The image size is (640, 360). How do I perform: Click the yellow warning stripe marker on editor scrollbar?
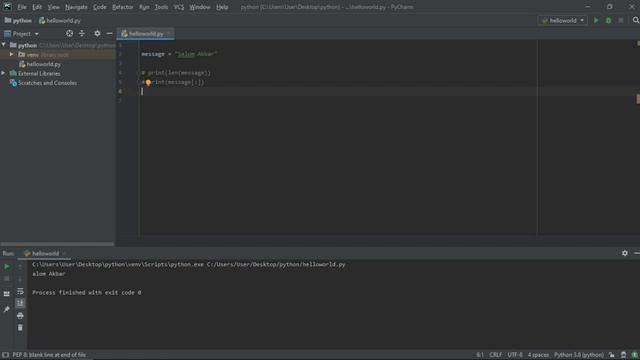[x=638, y=99]
